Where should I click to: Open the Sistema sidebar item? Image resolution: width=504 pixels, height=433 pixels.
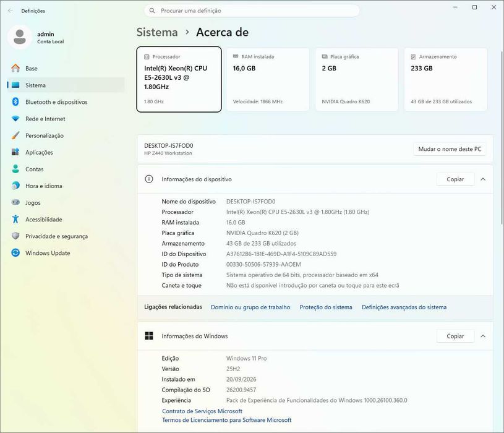pyautogui.click(x=66, y=85)
